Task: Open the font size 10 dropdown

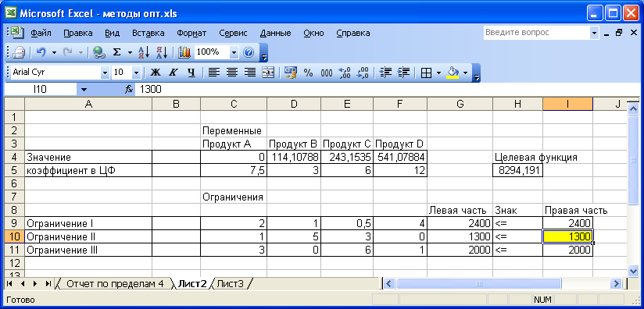Action: tap(137, 73)
